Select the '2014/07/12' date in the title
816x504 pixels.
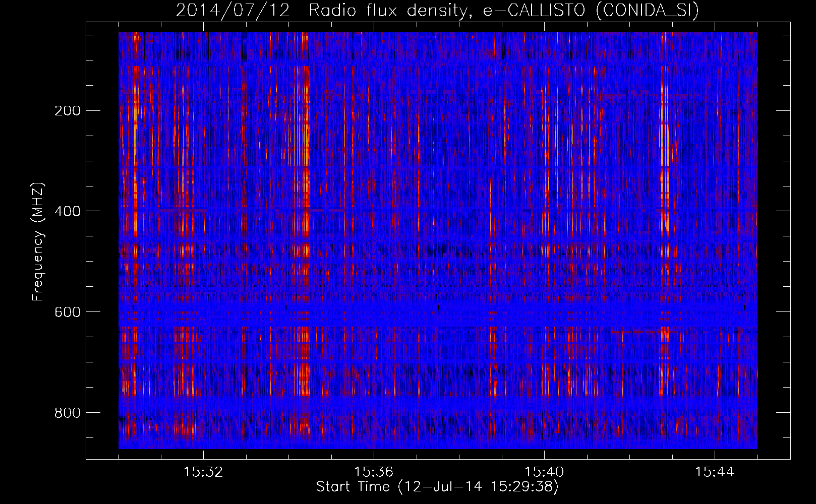[x=233, y=10]
